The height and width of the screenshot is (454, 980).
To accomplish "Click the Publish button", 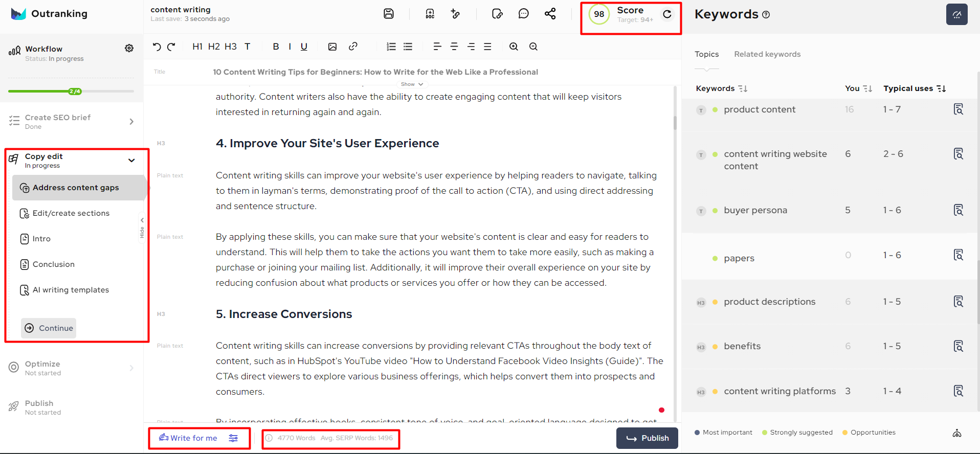I will 647,438.
